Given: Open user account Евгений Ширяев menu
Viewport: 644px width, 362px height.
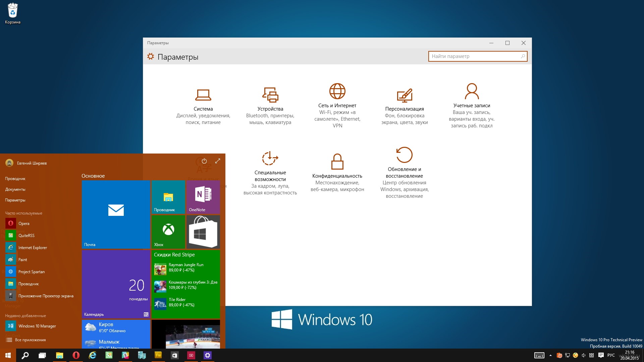Looking at the screenshot, I should pyautogui.click(x=26, y=163).
